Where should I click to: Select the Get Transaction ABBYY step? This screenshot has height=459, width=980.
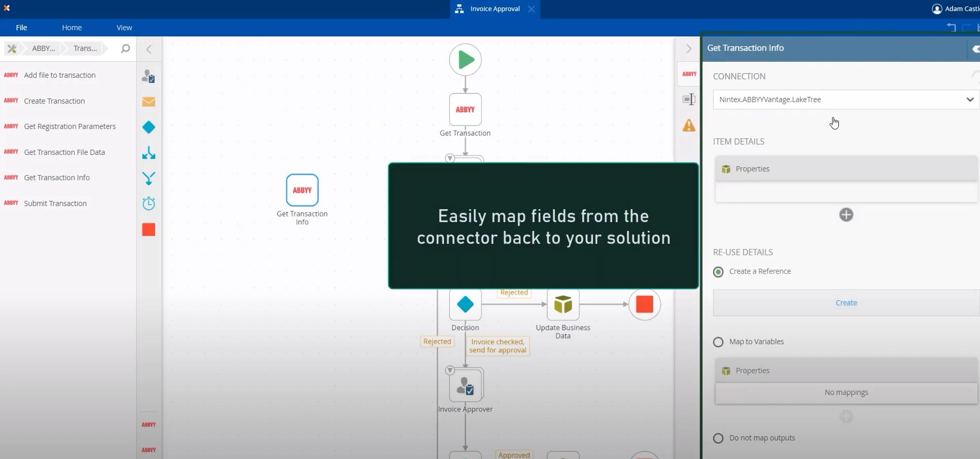point(465,109)
